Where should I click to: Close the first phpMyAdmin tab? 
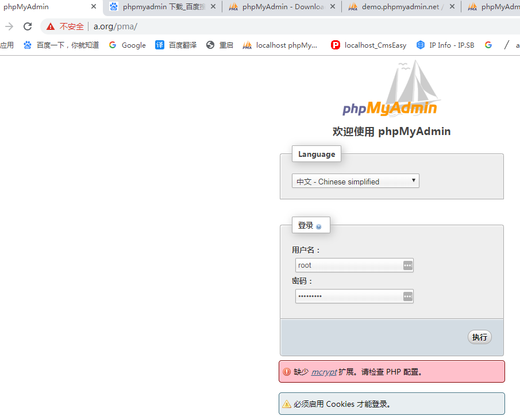(94, 7)
